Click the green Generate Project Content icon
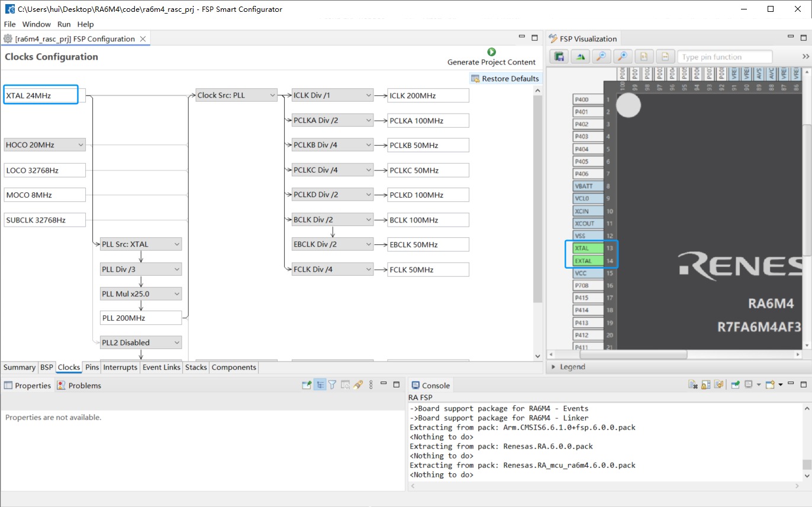The image size is (812, 507). tap(491, 52)
